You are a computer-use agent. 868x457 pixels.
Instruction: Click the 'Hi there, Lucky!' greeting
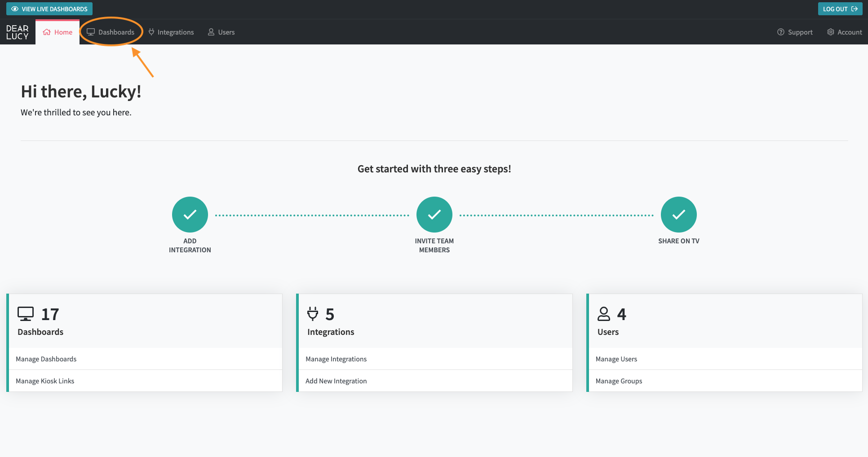81,92
